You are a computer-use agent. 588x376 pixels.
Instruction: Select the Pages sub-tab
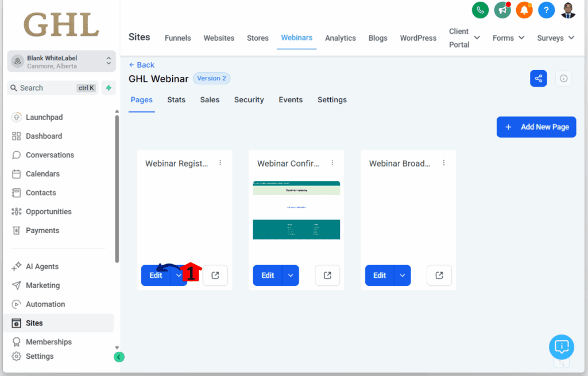point(141,100)
